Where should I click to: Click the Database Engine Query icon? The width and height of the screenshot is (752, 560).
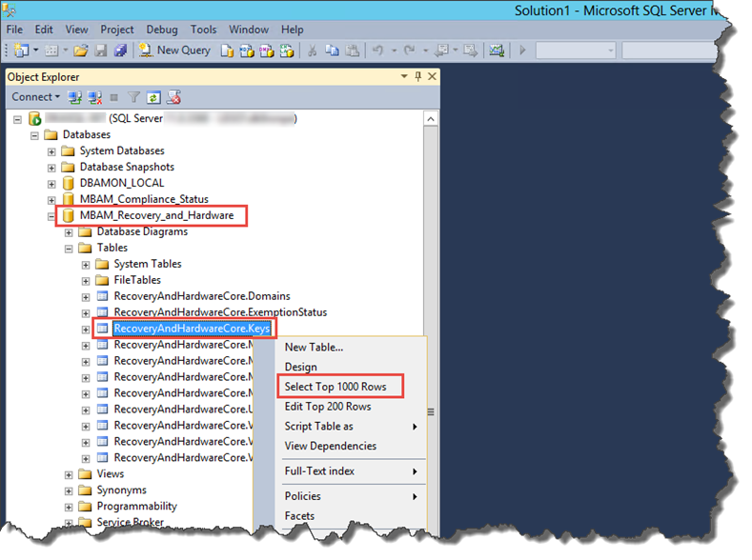227,50
